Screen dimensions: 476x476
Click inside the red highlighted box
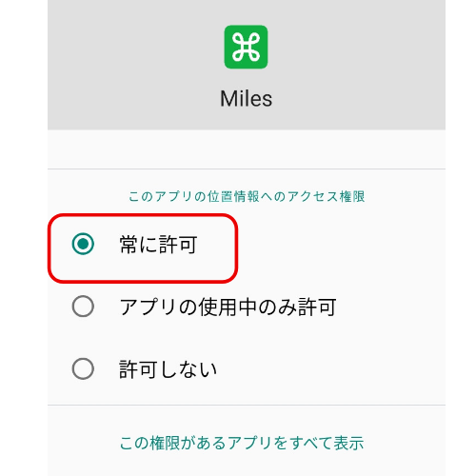143,248
